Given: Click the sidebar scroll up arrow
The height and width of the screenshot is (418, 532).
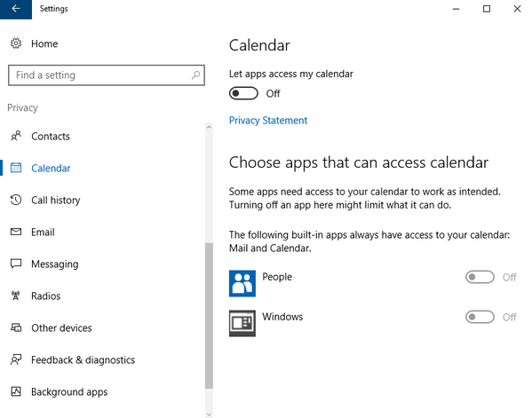Looking at the screenshot, I should pyautogui.click(x=209, y=128).
